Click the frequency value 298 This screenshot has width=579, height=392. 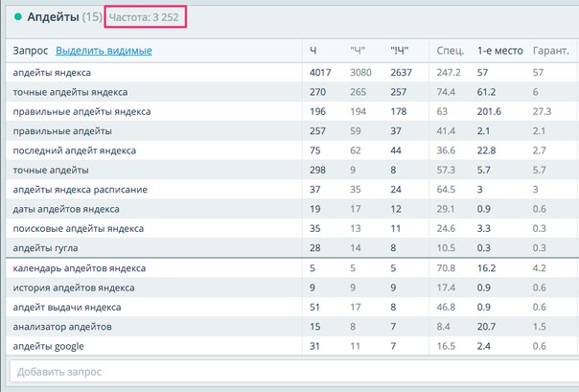tap(317, 171)
